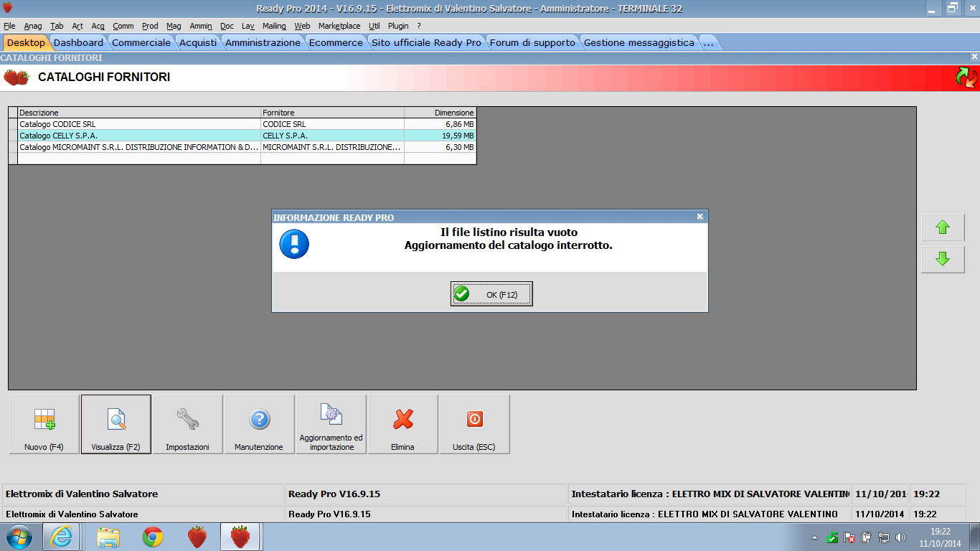Open catalog Impostazioni wrench tool
This screenshot has height=551, width=980.
point(187,425)
